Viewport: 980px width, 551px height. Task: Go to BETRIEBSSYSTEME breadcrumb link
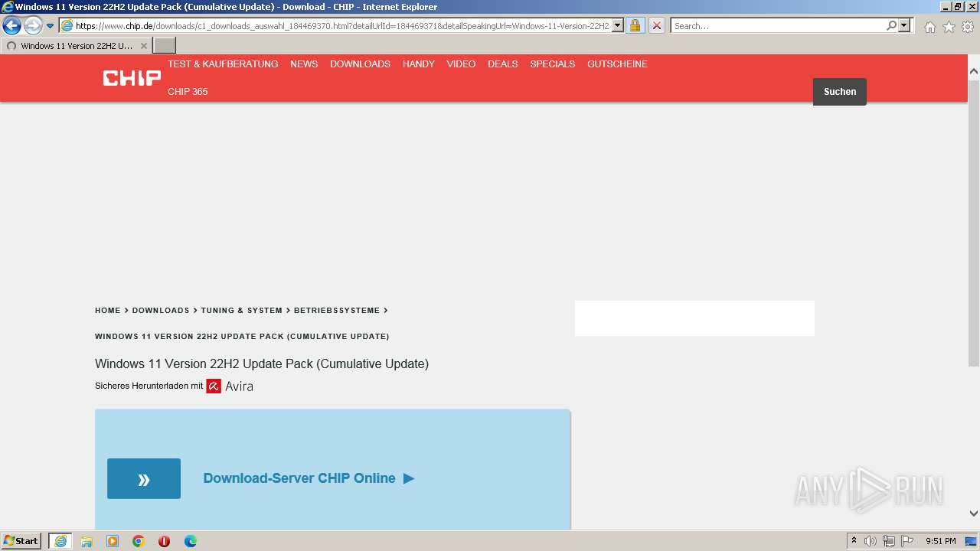[x=337, y=311]
